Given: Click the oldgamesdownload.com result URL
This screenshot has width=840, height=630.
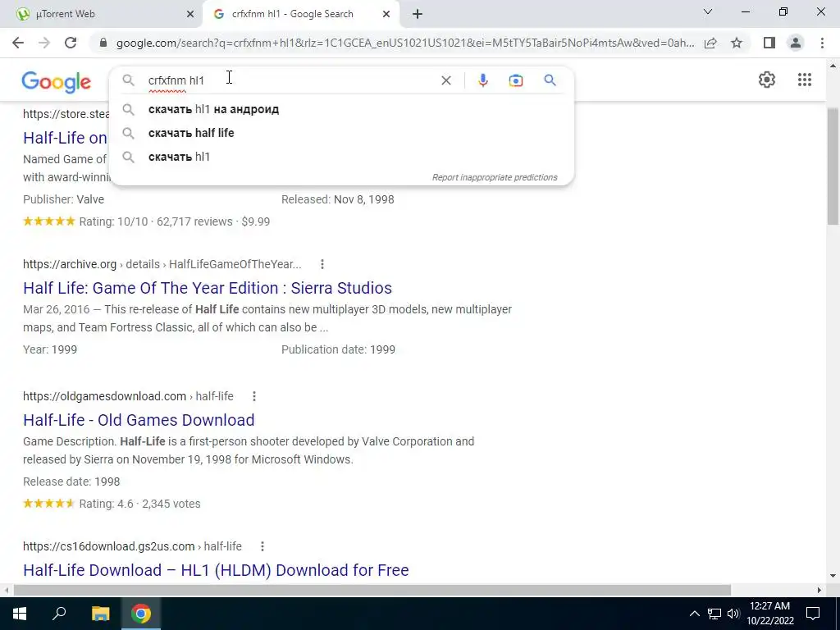Looking at the screenshot, I should click(128, 396).
